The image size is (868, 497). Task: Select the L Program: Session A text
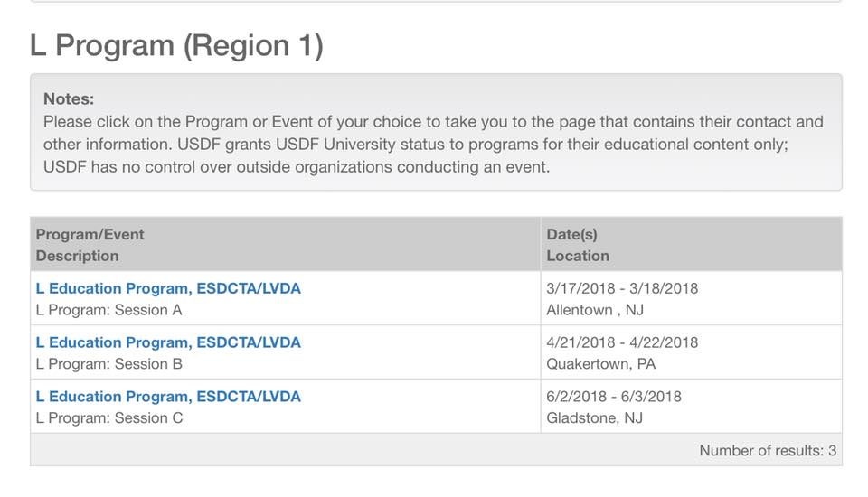tap(109, 310)
